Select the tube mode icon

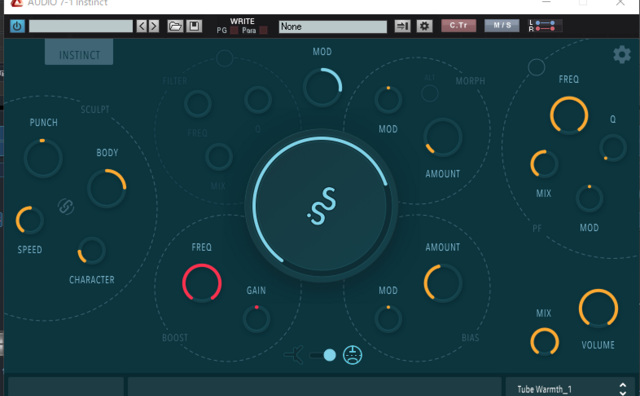coord(352,355)
